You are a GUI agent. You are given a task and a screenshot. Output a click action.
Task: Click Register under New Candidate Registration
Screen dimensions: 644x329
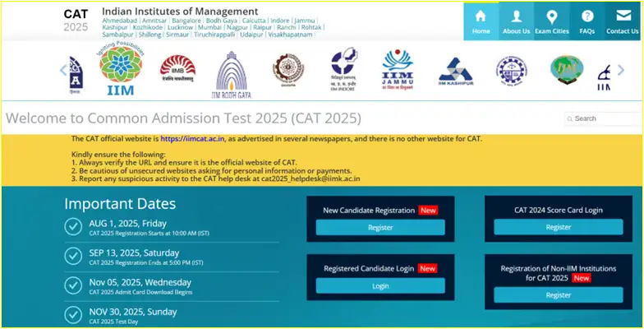click(380, 227)
